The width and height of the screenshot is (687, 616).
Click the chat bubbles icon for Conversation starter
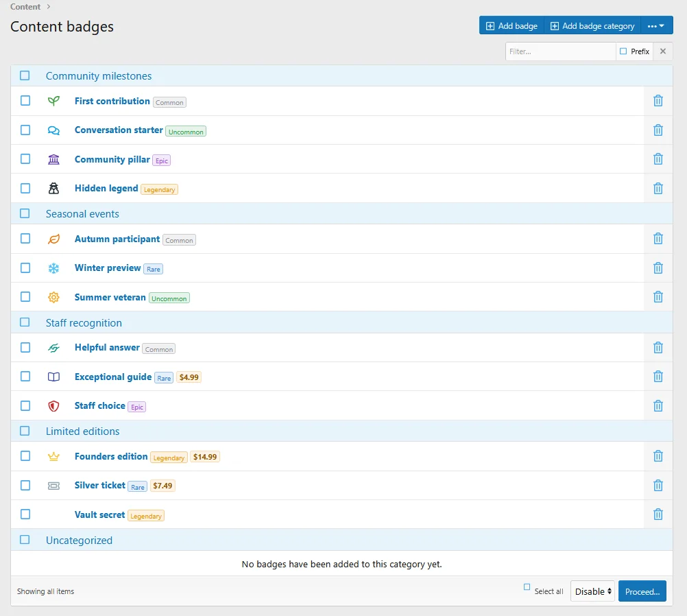click(x=53, y=130)
